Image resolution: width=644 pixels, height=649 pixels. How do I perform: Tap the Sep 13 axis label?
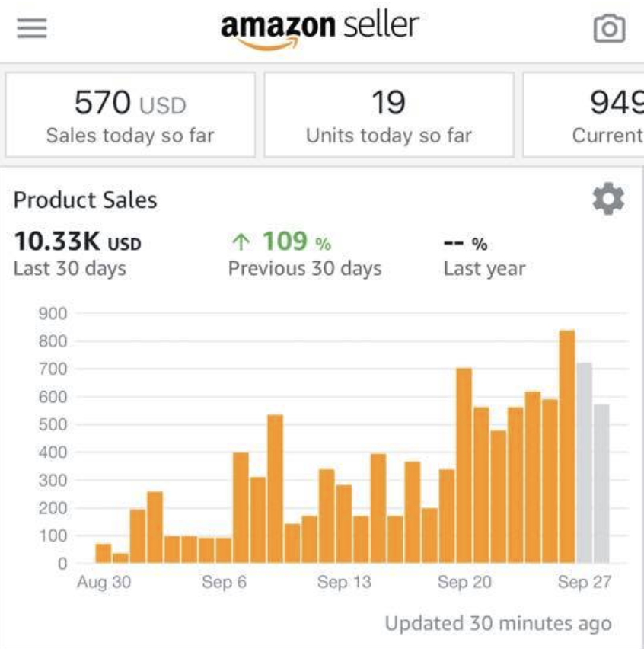[x=344, y=582]
